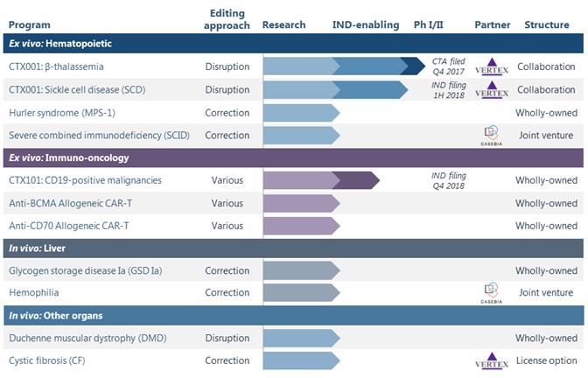Select the CTX101 purple progress arrow

[x=321, y=180]
